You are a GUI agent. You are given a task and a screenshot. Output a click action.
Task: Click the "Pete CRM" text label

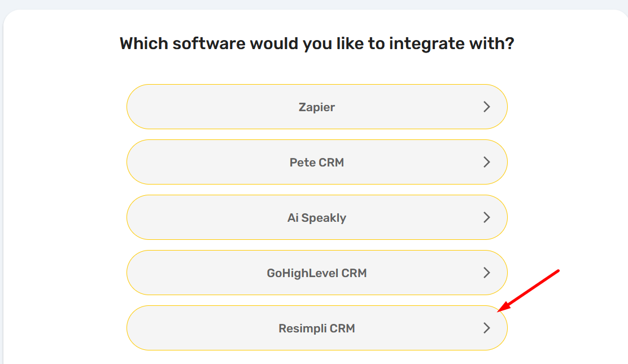coord(317,163)
